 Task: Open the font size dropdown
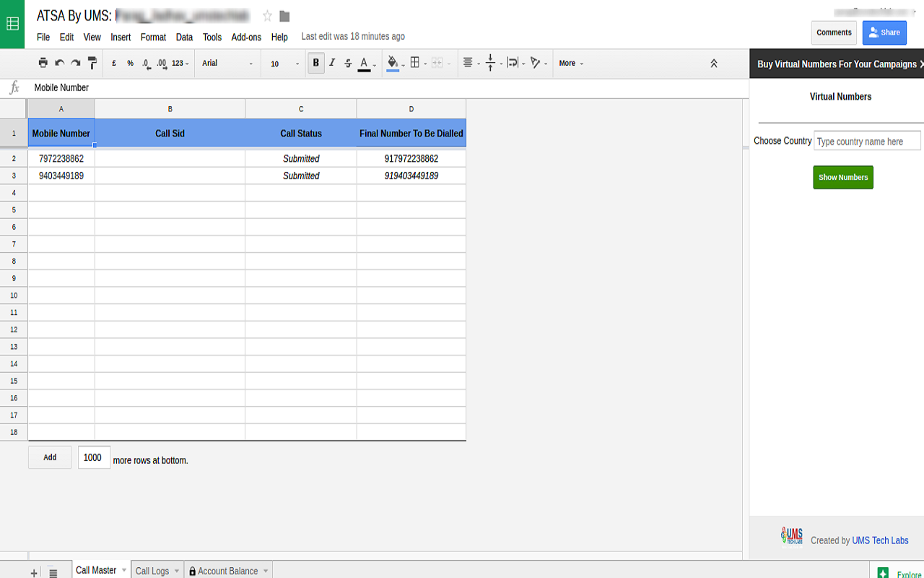[x=284, y=64]
